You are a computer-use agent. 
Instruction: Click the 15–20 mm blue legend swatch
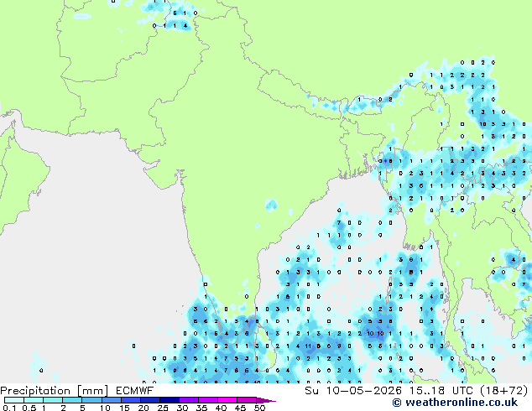coord(131,400)
